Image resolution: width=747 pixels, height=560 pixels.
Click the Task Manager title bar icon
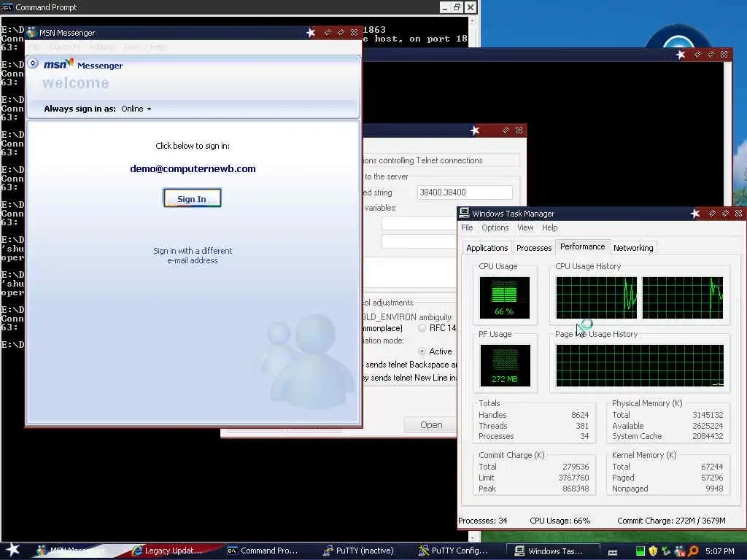(x=464, y=214)
